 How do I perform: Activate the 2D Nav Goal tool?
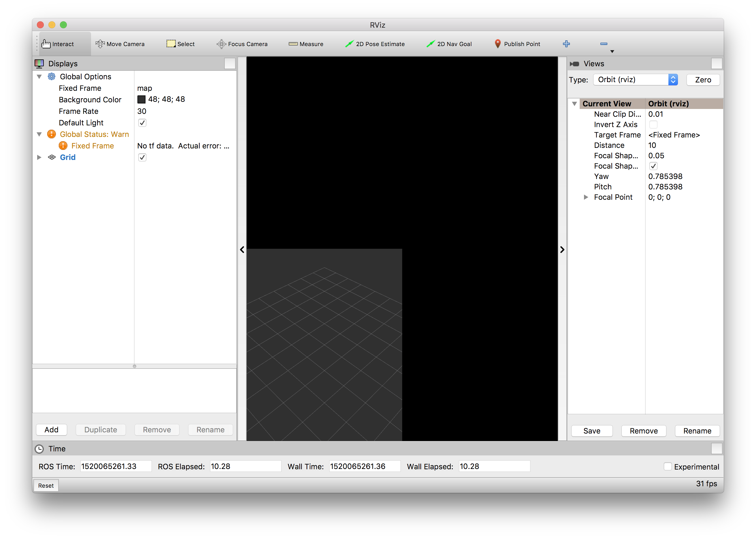[449, 44]
